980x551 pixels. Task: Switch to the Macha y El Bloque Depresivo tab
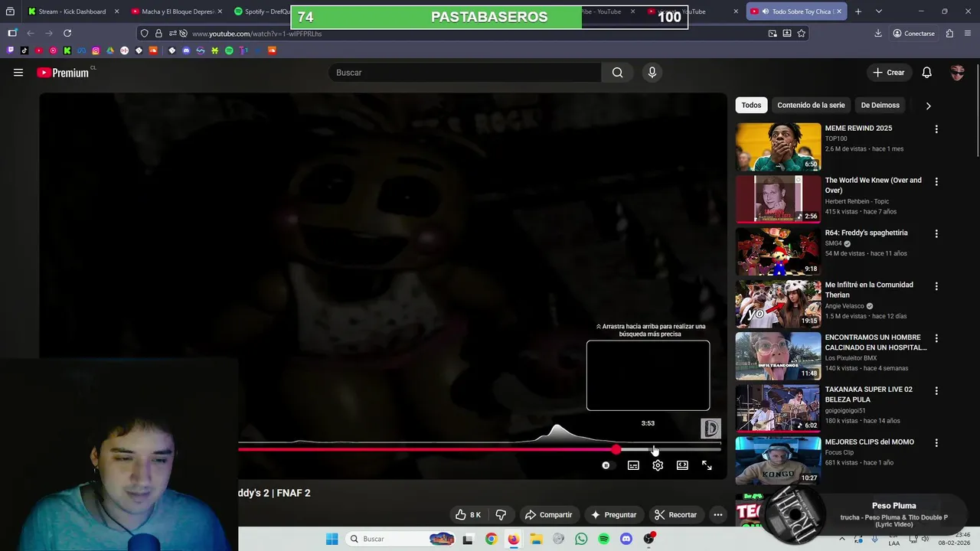pos(178,11)
